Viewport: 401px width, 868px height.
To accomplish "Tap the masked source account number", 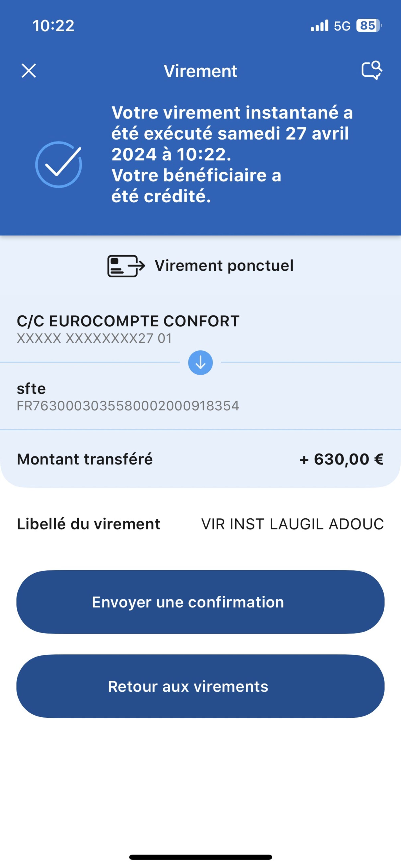I will coord(94,338).
